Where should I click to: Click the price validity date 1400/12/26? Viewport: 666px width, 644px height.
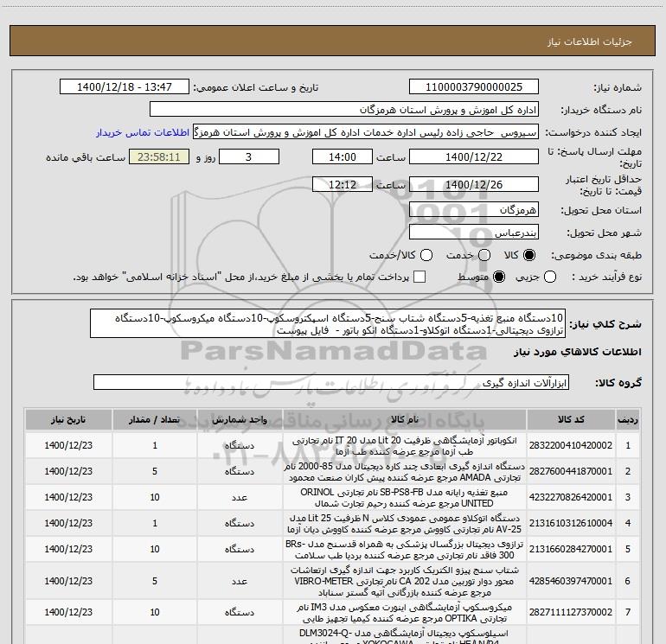474,185
